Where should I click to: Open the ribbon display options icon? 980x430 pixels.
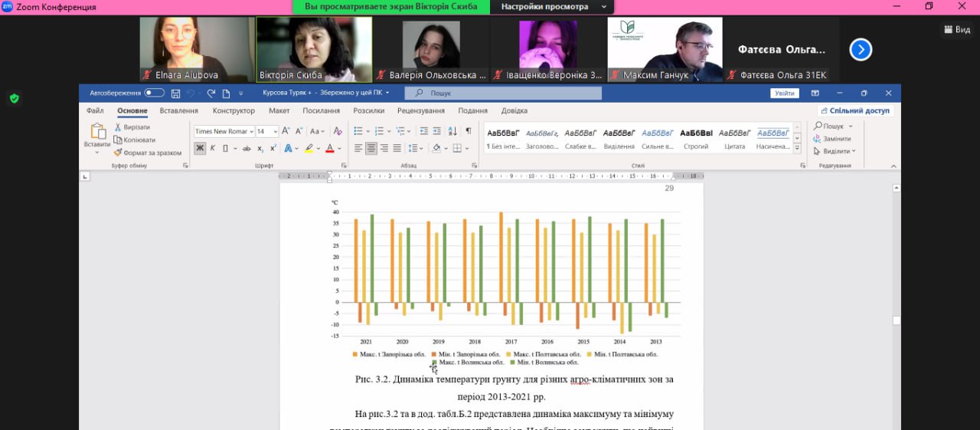816,93
